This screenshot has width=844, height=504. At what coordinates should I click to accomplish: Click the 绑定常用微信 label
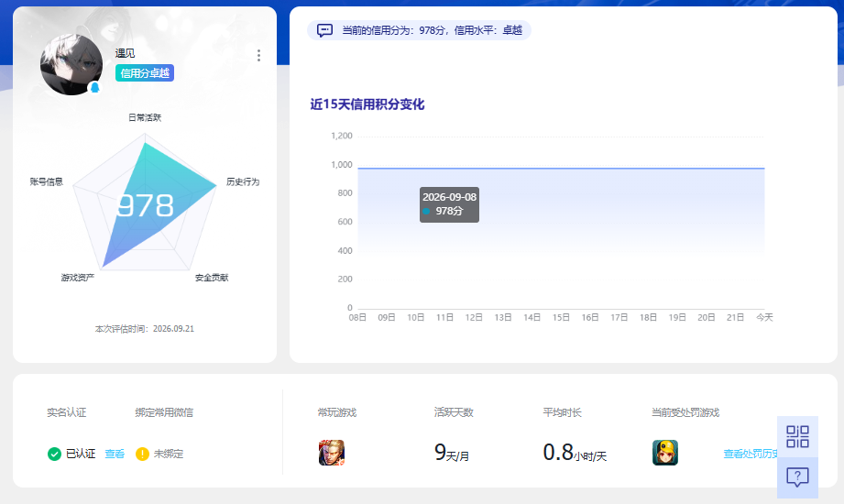coord(164,412)
